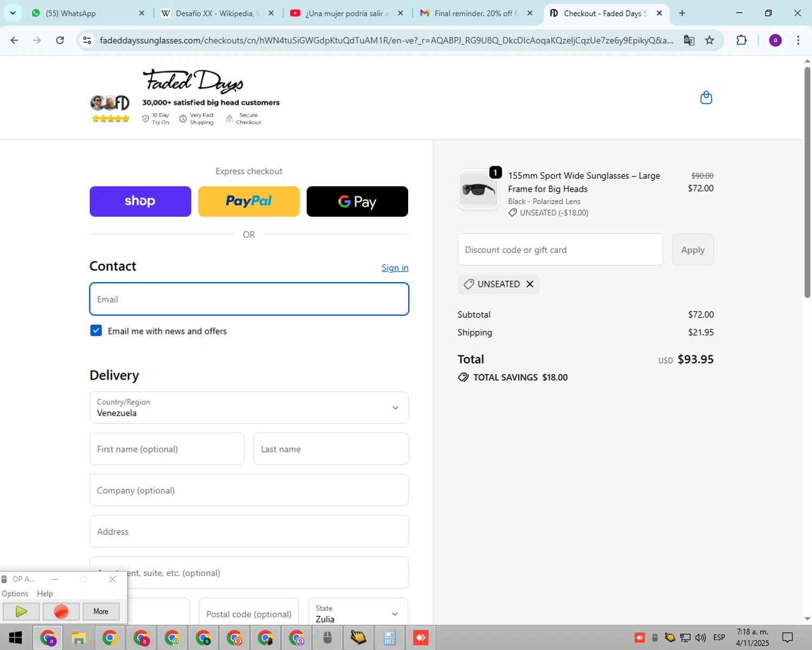The height and width of the screenshot is (650, 812).
Task: Go forward in browser history
Action: (x=37, y=40)
